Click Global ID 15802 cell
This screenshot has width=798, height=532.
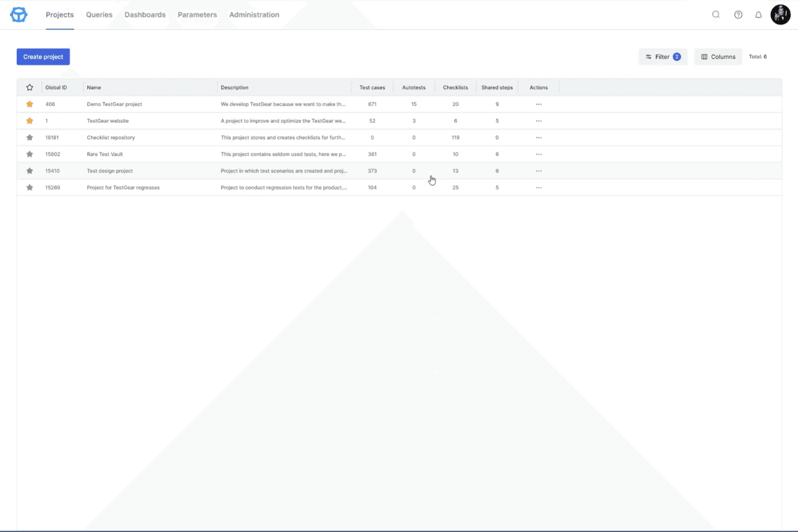click(x=53, y=154)
